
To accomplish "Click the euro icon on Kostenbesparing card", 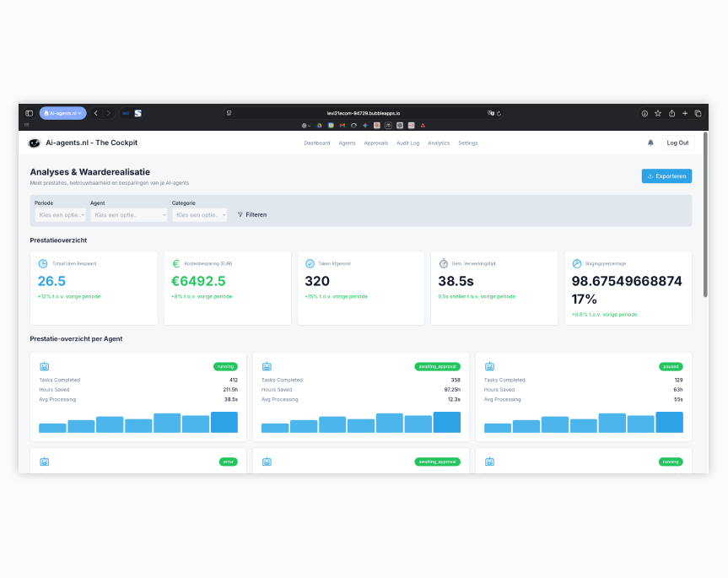I will click(176, 262).
